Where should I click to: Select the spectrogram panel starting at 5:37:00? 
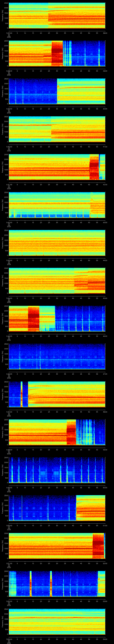click(x=57, y=16)
